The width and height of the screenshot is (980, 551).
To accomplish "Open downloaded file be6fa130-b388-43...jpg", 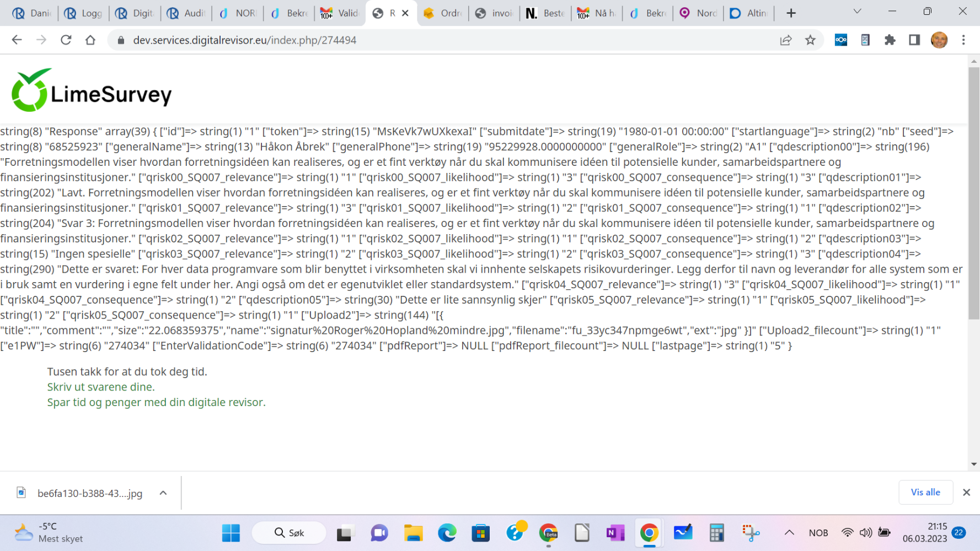I will pos(81,493).
